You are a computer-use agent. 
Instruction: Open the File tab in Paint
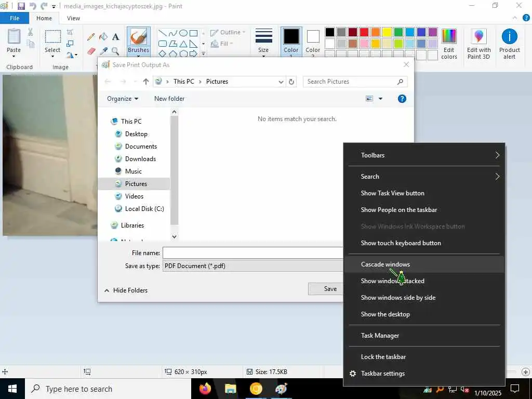click(15, 18)
